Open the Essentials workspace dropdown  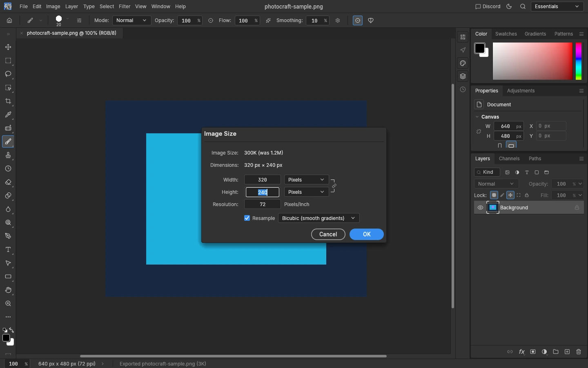(557, 7)
